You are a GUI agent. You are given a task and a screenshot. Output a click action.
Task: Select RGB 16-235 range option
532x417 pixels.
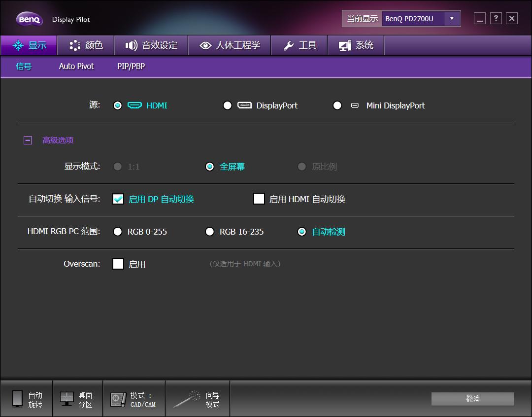[210, 232]
